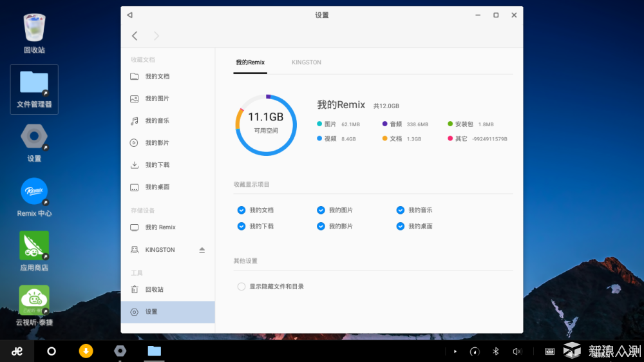The width and height of the screenshot is (644, 362).
Task: Open the Remix 中心 desktop icon
Action: pyautogui.click(x=34, y=192)
